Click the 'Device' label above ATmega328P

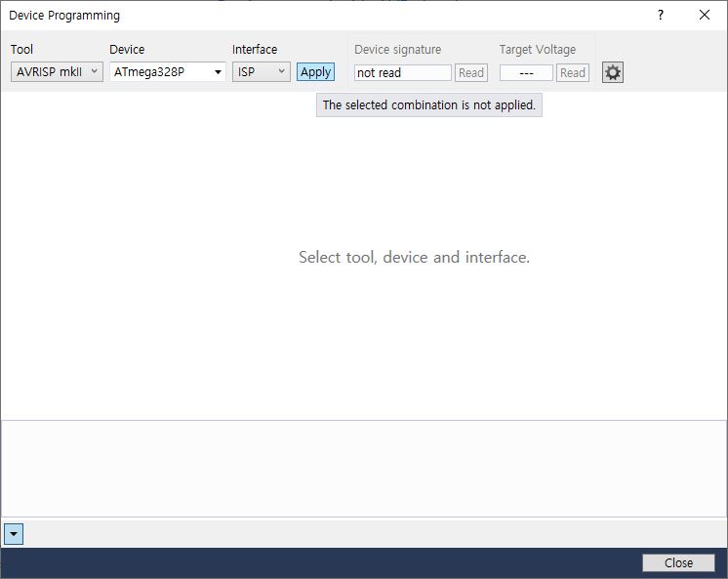point(127,49)
